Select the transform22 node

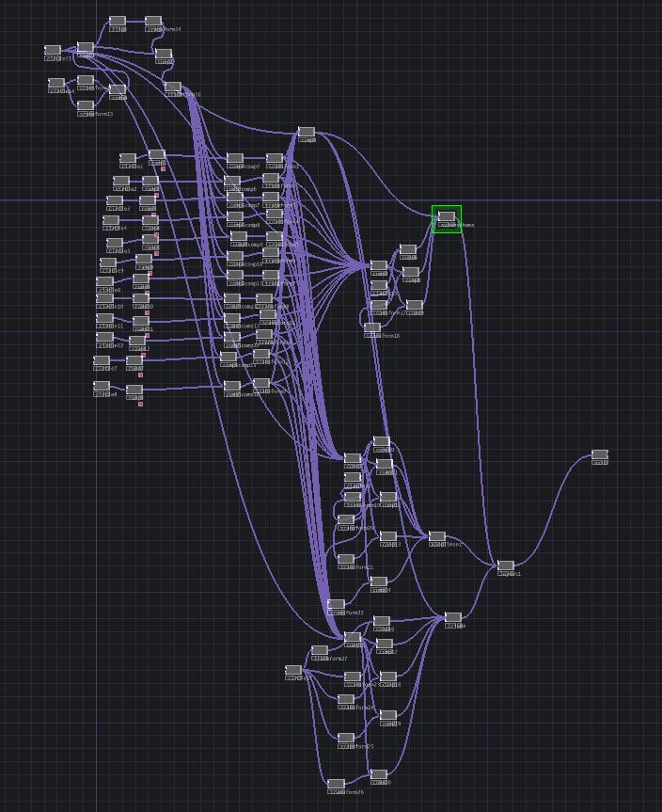337,604
